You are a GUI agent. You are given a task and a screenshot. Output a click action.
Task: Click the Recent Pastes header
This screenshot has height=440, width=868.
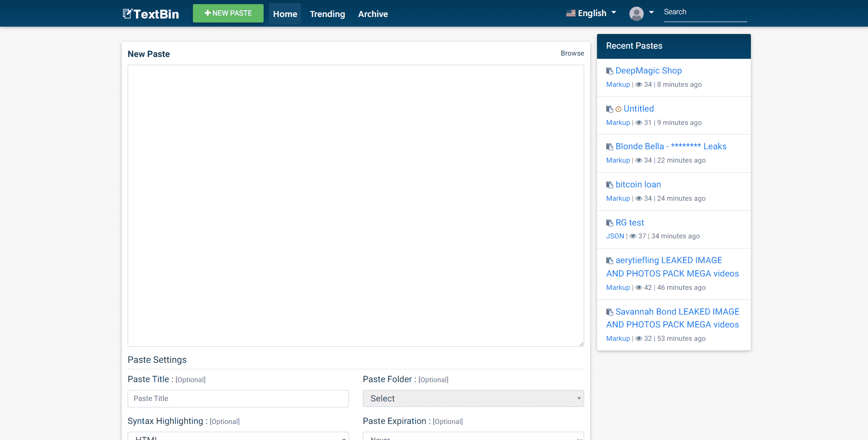pyautogui.click(x=674, y=46)
